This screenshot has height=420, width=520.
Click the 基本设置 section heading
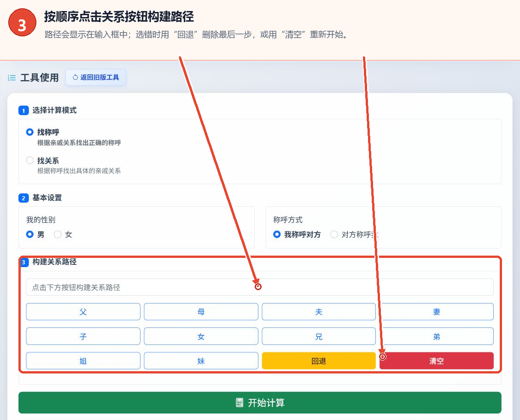[x=47, y=198]
